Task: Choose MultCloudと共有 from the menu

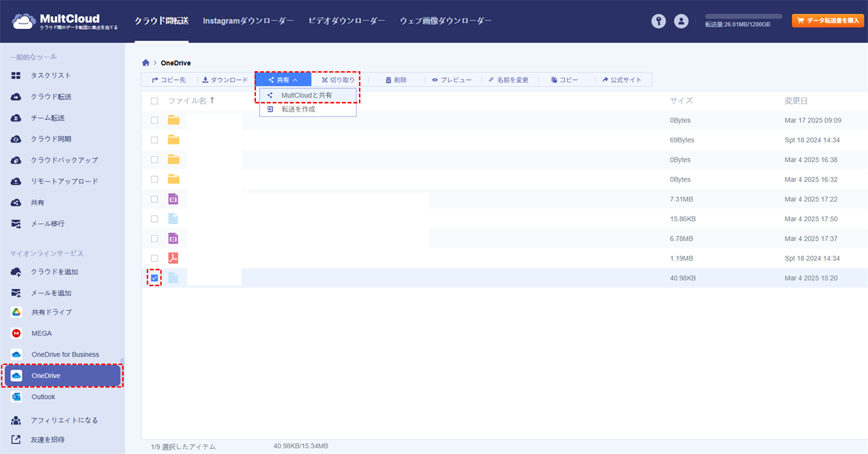Action: [x=307, y=95]
